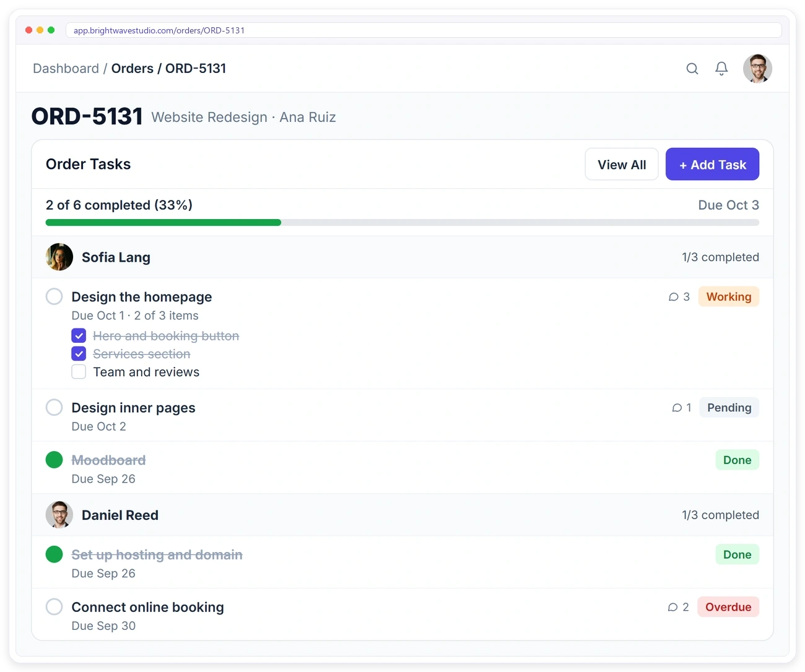Open the Connect online booking task title
805x672 pixels.
[x=148, y=607]
